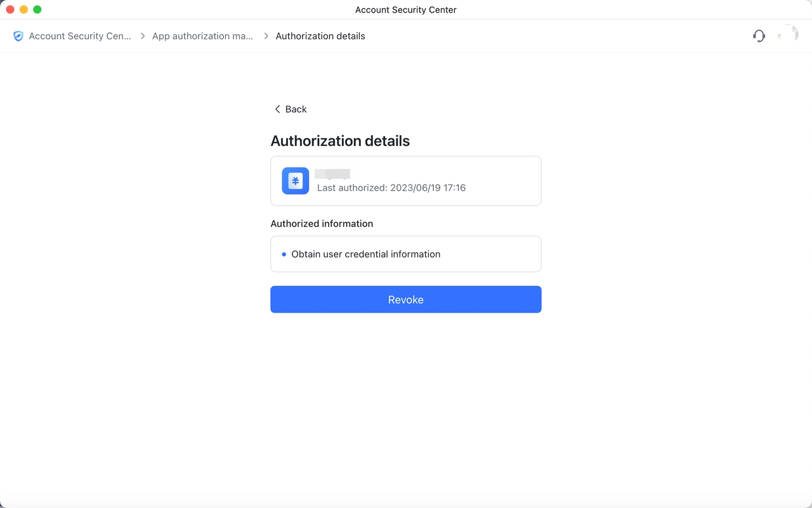Click the shield icon in the breadcrumb bar
Screen dimensions: 812x508
[x=18, y=36]
